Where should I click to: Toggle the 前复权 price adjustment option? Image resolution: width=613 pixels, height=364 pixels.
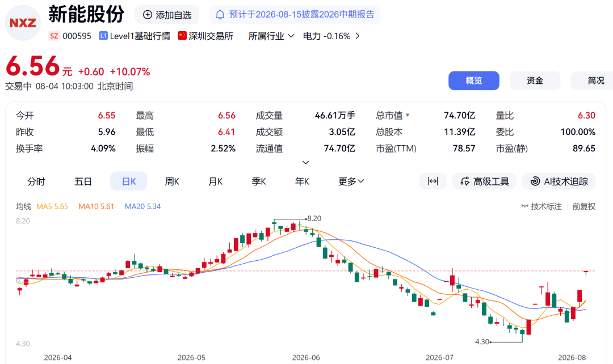point(583,206)
